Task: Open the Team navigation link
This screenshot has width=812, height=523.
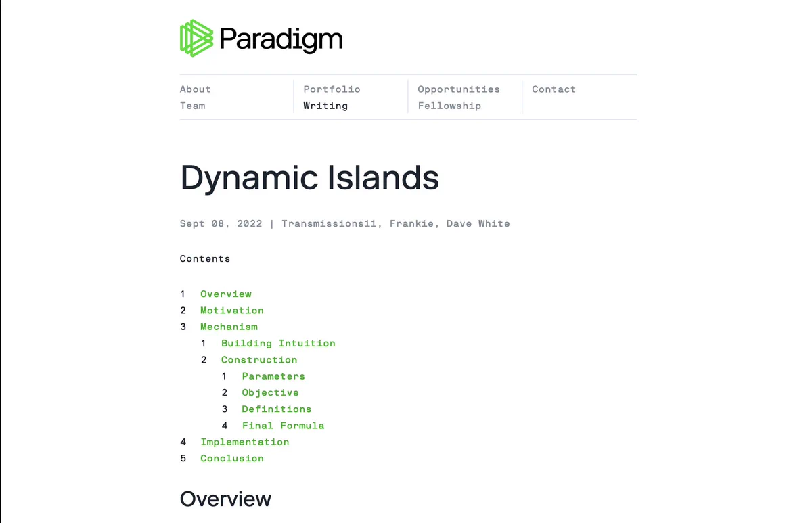Action: (x=193, y=106)
